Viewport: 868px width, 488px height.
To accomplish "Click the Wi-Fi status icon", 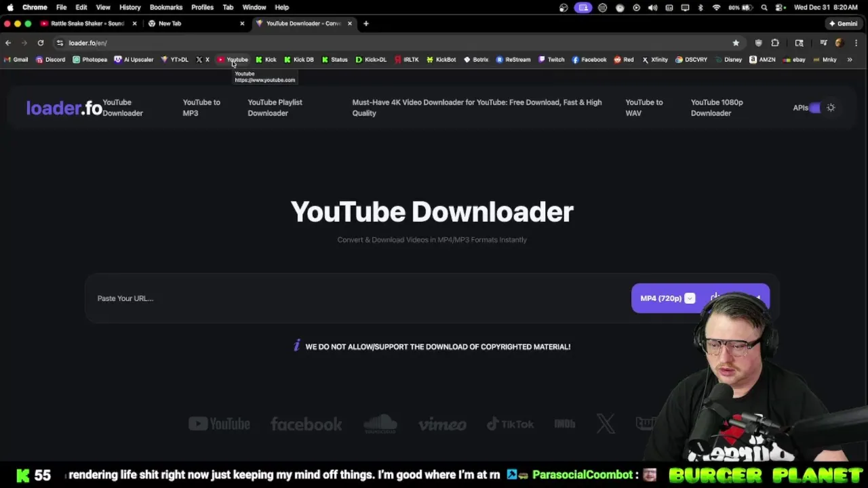I will click(716, 7).
